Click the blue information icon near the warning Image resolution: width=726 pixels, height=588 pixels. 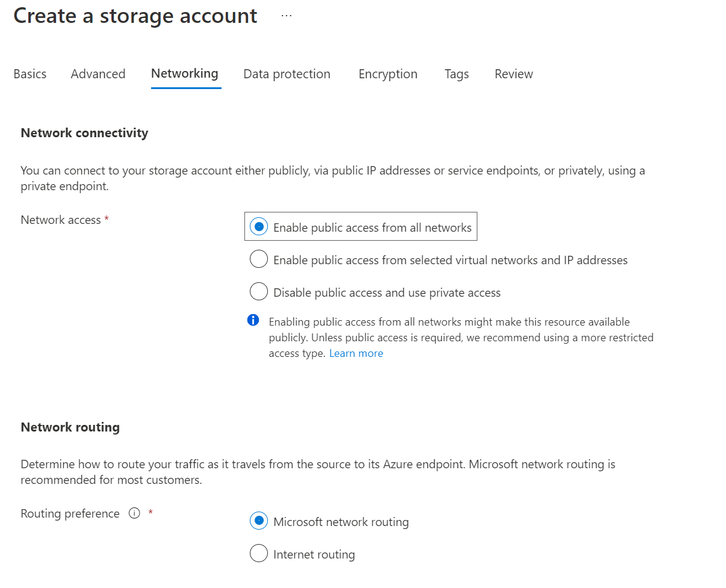point(253,320)
